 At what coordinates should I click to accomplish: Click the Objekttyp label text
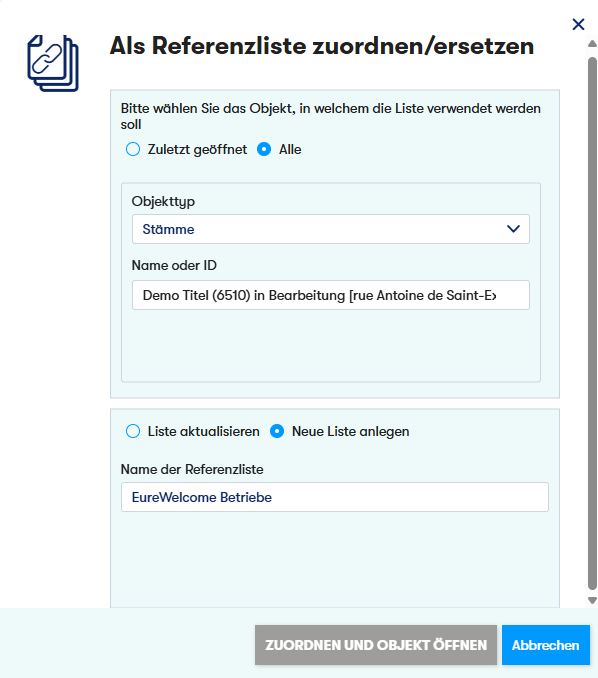coord(163,201)
